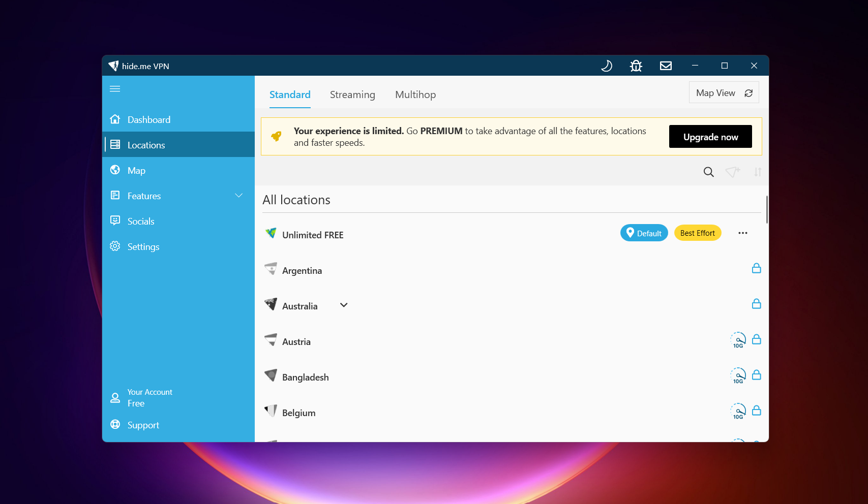The image size is (868, 504).
Task: Select Locations in the sidebar
Action: pyautogui.click(x=178, y=145)
